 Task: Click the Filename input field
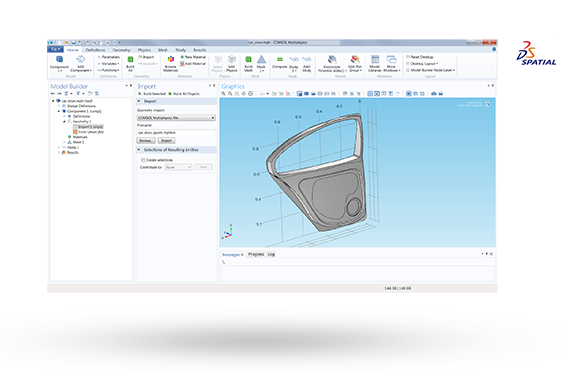176,133
